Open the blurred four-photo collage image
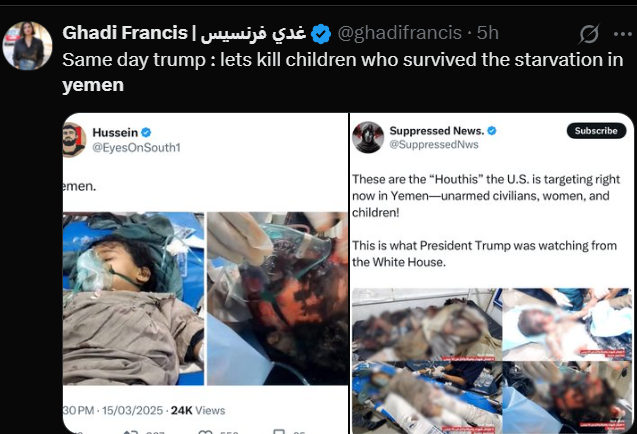637x434 pixels. click(x=491, y=360)
